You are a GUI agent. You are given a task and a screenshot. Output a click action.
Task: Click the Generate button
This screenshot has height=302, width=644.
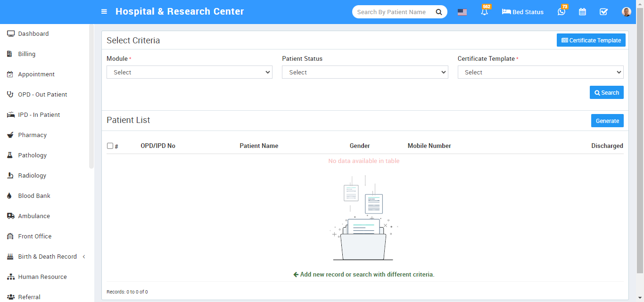coord(607,121)
